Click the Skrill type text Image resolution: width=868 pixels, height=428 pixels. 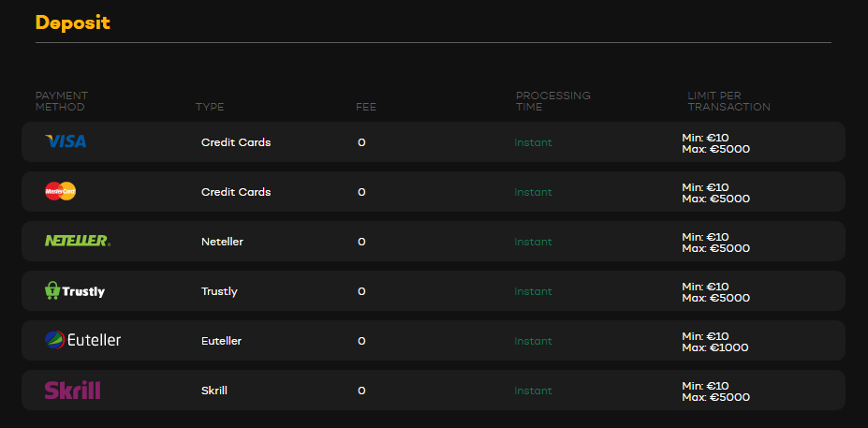pos(214,391)
